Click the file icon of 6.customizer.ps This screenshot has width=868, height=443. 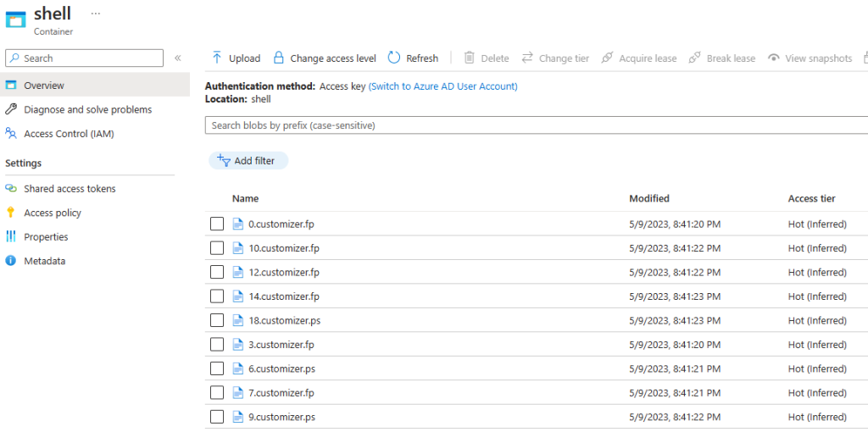pyautogui.click(x=237, y=368)
